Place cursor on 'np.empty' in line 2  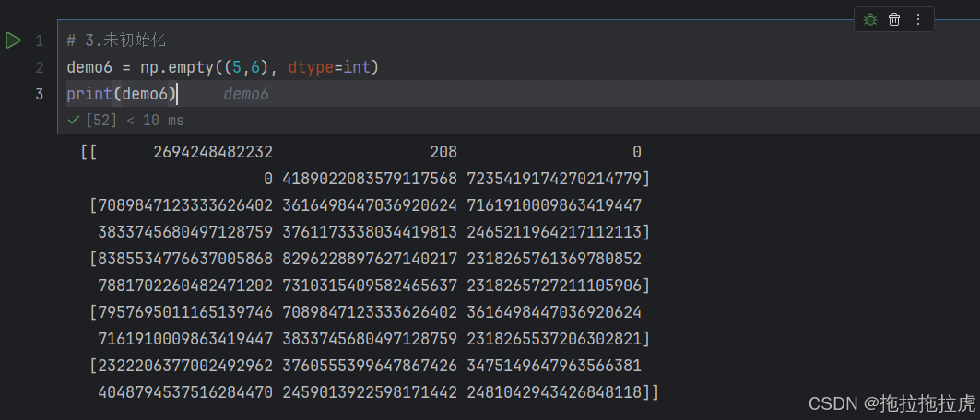[176, 67]
